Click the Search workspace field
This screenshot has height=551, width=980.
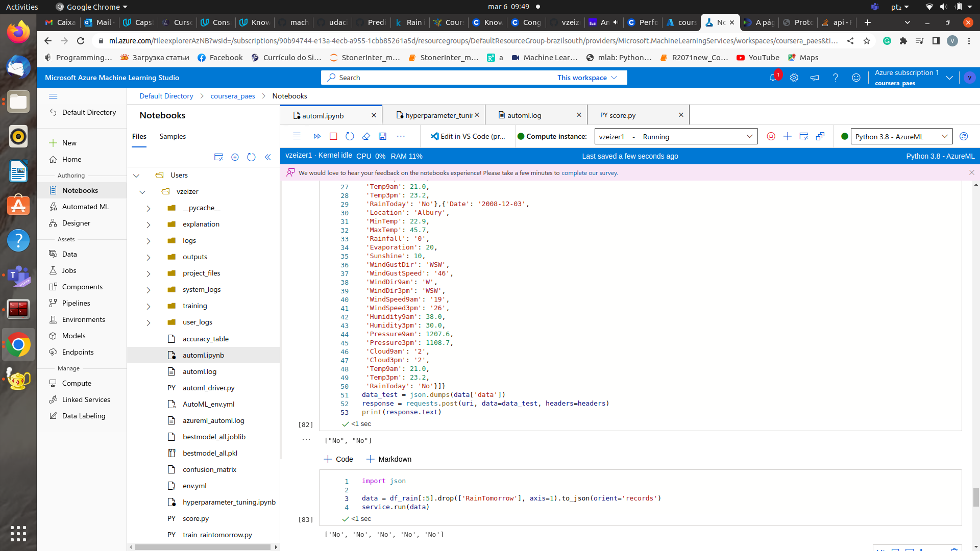tap(439, 78)
